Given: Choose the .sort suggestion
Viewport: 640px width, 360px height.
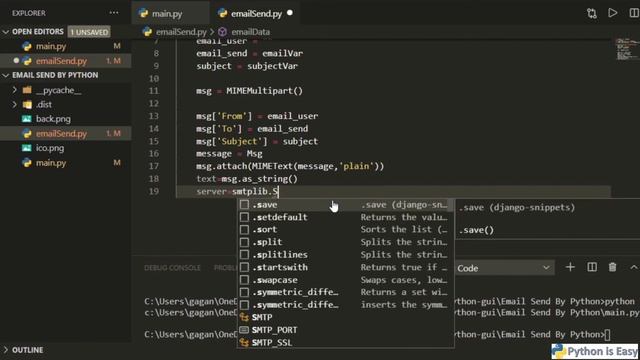Looking at the screenshot, I should 345,230.
